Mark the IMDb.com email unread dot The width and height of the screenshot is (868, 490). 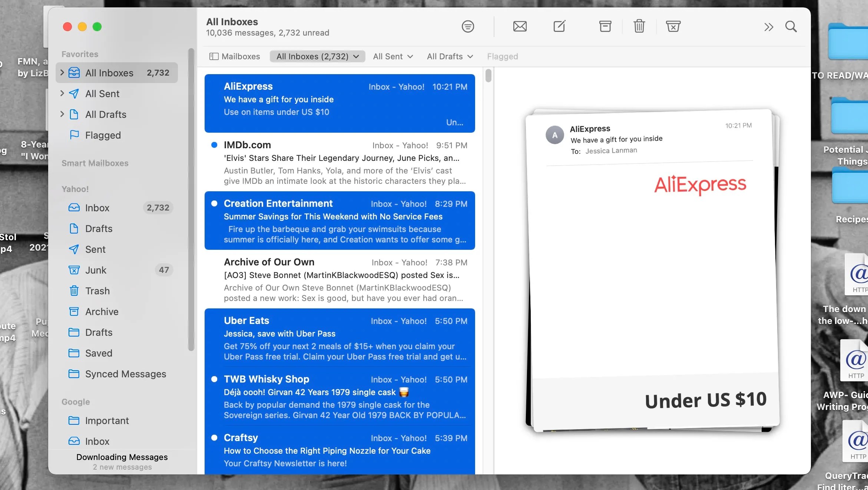214,145
